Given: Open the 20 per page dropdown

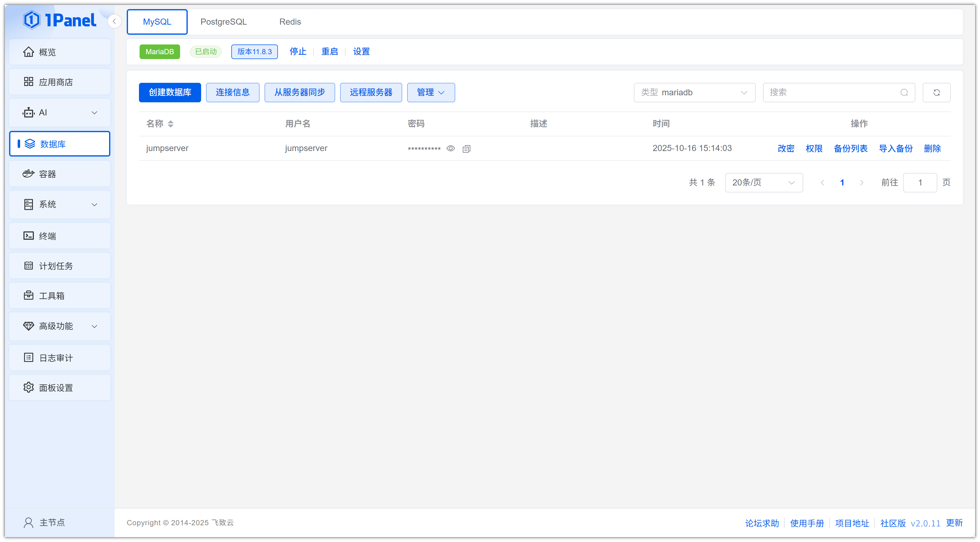Looking at the screenshot, I should (764, 182).
